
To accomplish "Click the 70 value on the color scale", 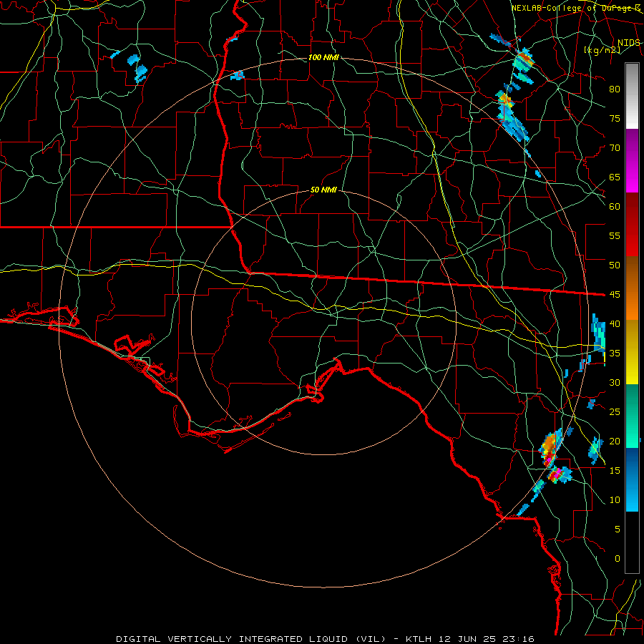I will [x=615, y=148].
